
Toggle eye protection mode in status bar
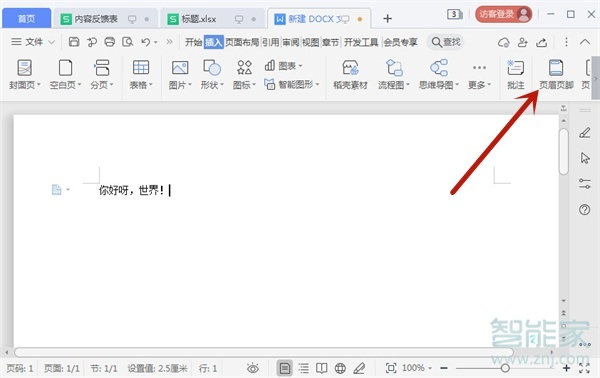[x=253, y=368]
